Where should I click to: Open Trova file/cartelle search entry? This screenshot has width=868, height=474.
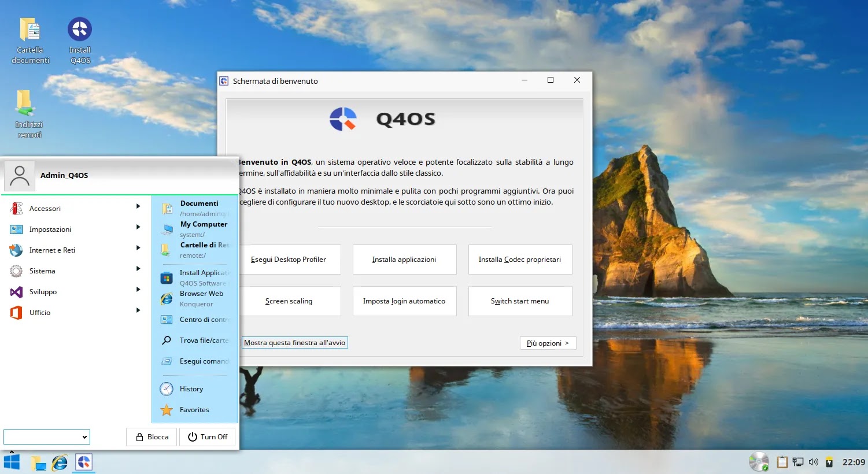(195, 340)
